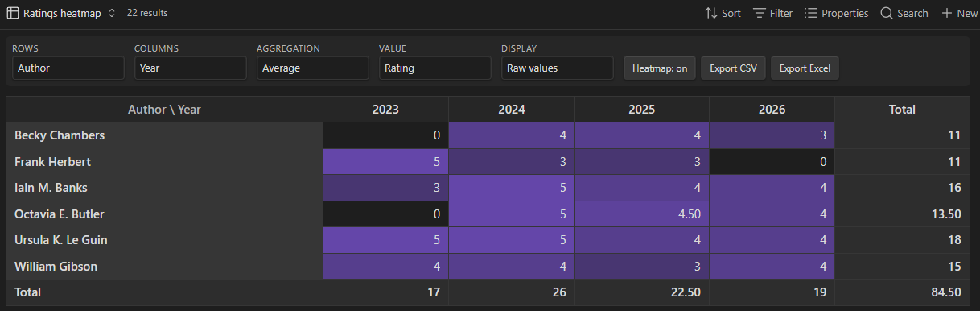The width and height of the screenshot is (980, 311).
Task: Select the William Gibson row label
Action: [x=165, y=267]
